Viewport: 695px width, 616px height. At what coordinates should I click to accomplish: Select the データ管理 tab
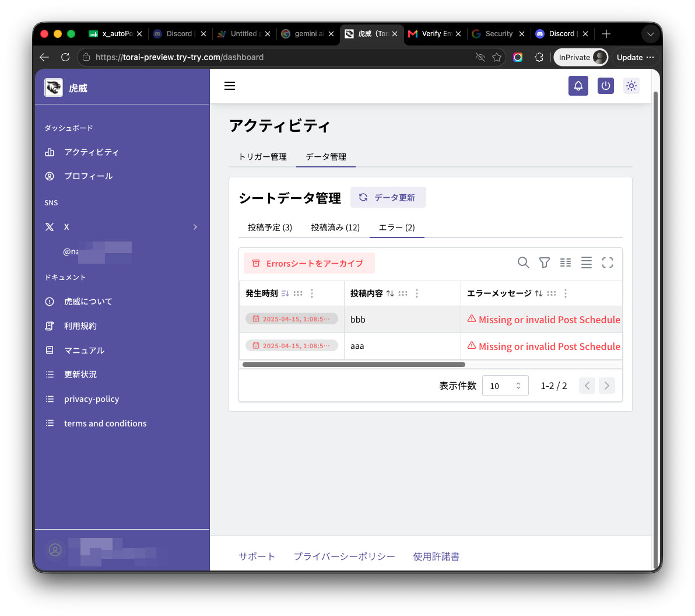pyautogui.click(x=326, y=156)
